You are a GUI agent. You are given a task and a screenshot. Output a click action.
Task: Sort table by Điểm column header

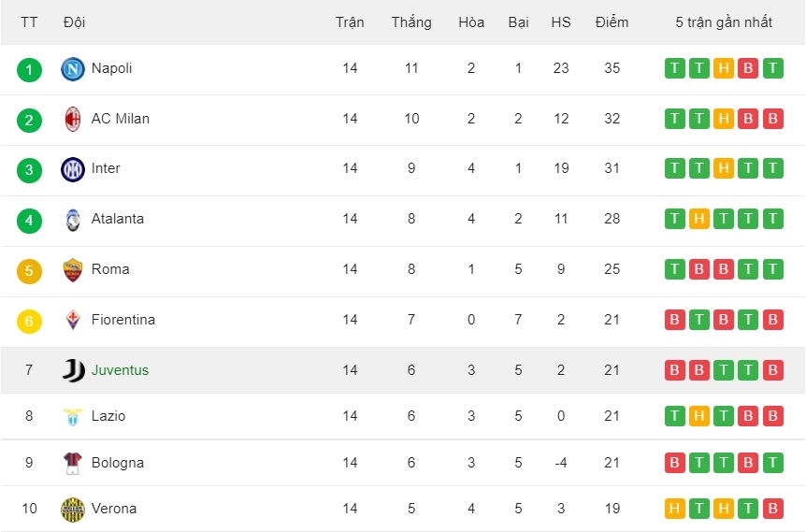click(x=612, y=22)
